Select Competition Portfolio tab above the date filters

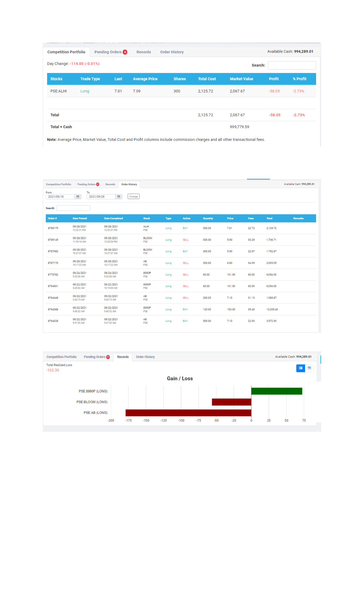point(59,184)
